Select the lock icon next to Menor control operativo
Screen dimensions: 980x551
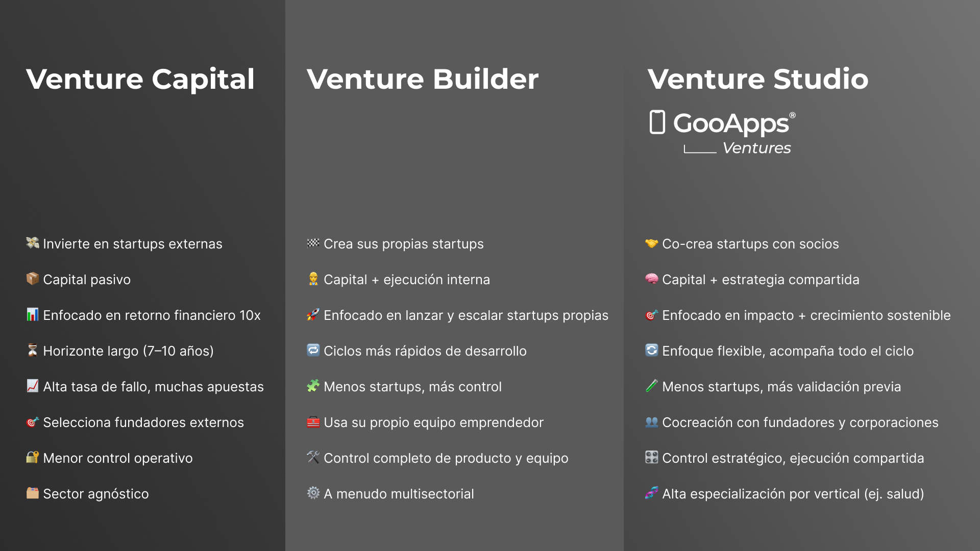coord(32,458)
